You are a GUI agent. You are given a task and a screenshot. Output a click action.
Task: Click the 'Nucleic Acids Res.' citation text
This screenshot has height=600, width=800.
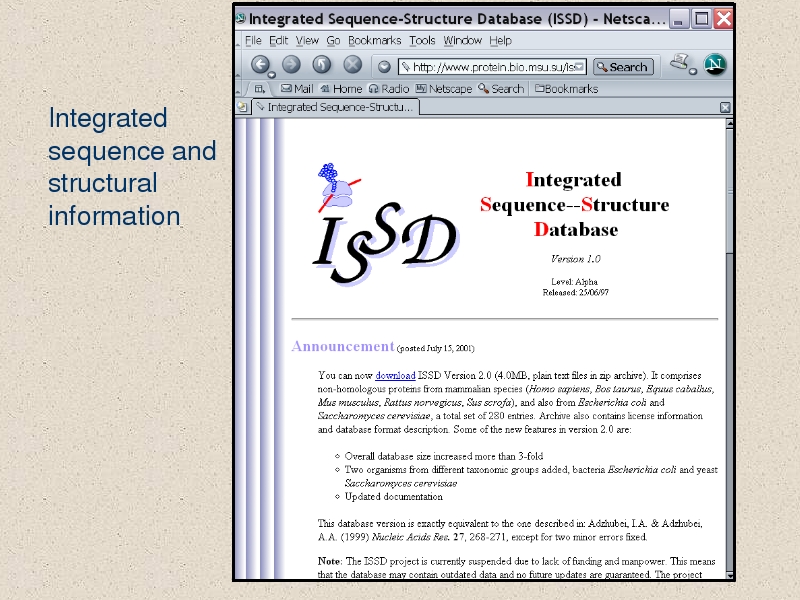tap(411, 537)
